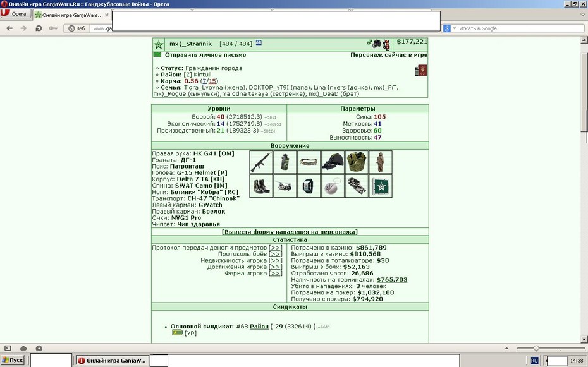This screenshot has height=367, width=588.
Task: Open Отправить личное письмо link
Action: (x=205, y=55)
